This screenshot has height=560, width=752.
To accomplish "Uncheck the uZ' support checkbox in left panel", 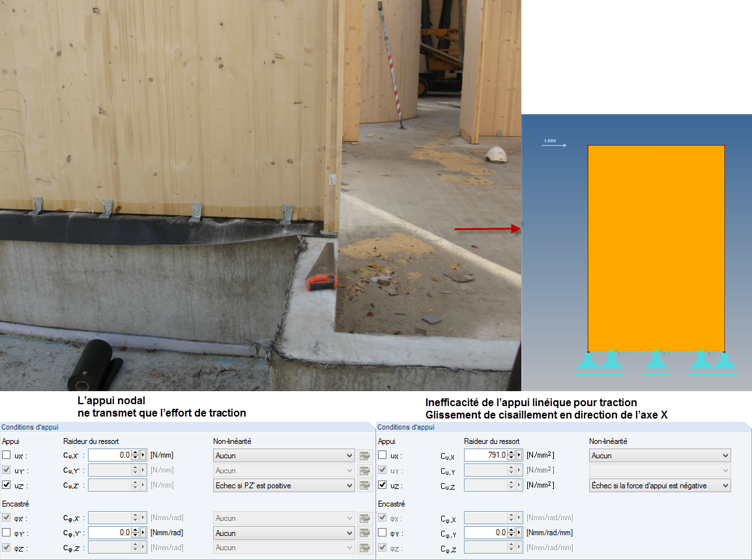I will 7,484.
